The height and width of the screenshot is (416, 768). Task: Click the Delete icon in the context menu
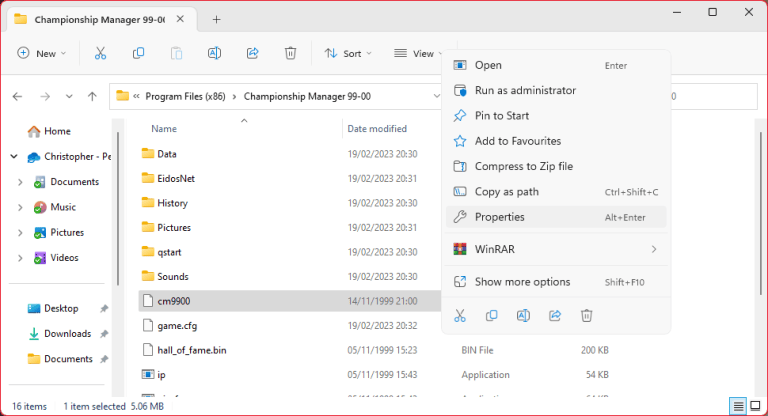coord(586,316)
